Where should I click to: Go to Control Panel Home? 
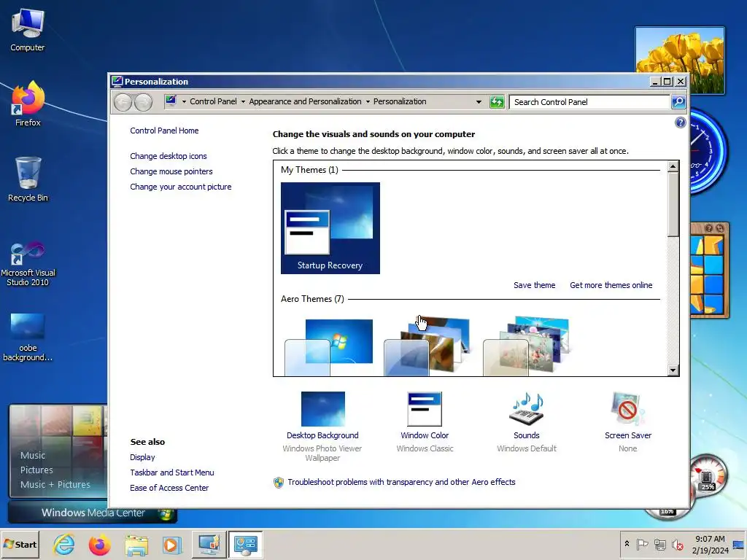coord(164,131)
